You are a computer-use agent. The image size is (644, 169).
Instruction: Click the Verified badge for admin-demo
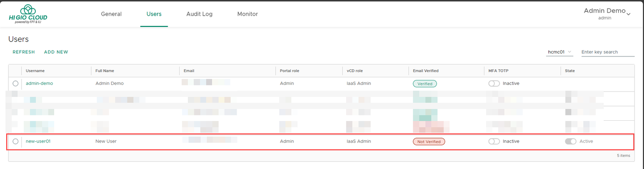coord(425,84)
